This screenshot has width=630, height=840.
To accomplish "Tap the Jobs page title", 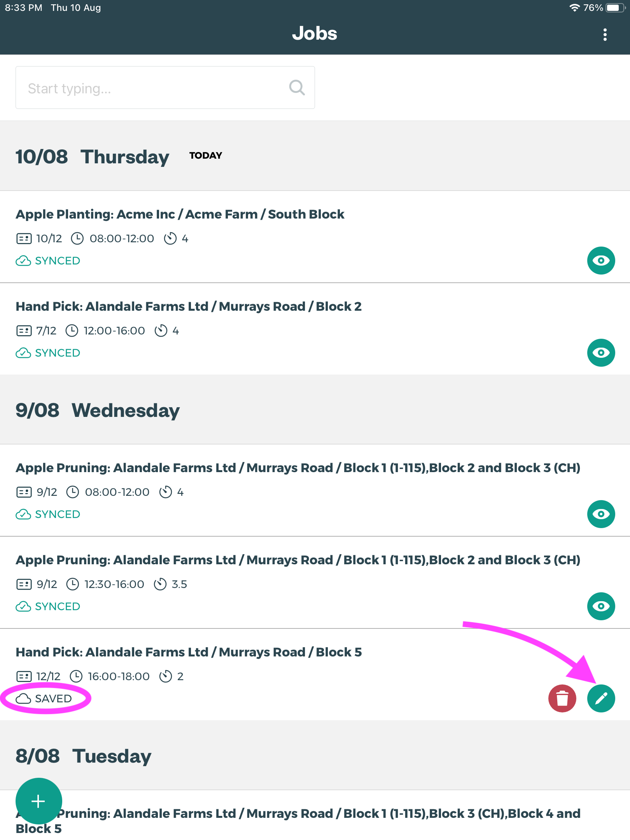I will [315, 33].
